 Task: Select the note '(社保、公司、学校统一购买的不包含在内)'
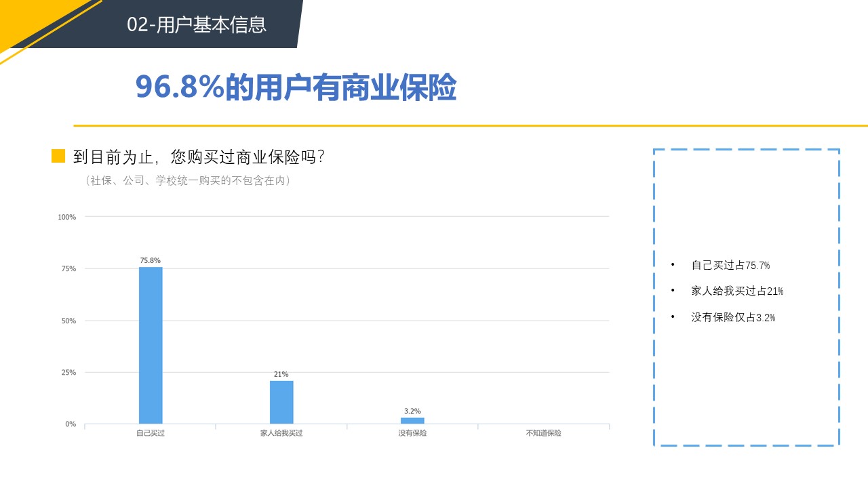pyautogui.click(x=188, y=181)
